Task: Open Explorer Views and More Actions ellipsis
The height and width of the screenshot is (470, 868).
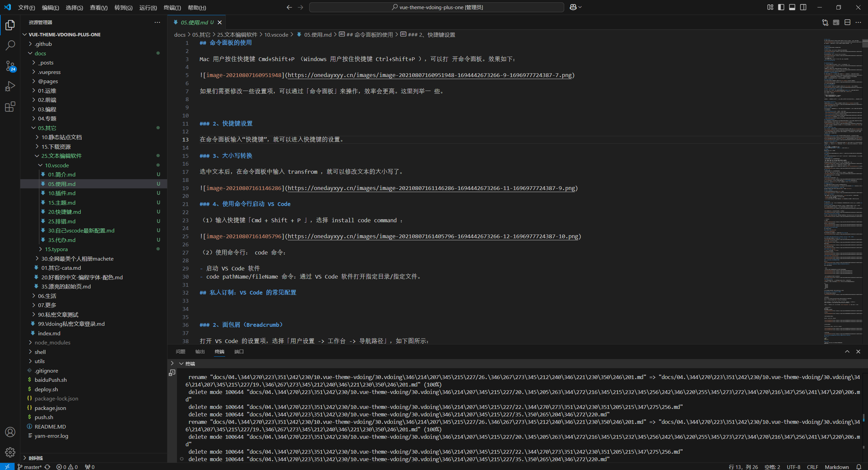Action: (157, 22)
